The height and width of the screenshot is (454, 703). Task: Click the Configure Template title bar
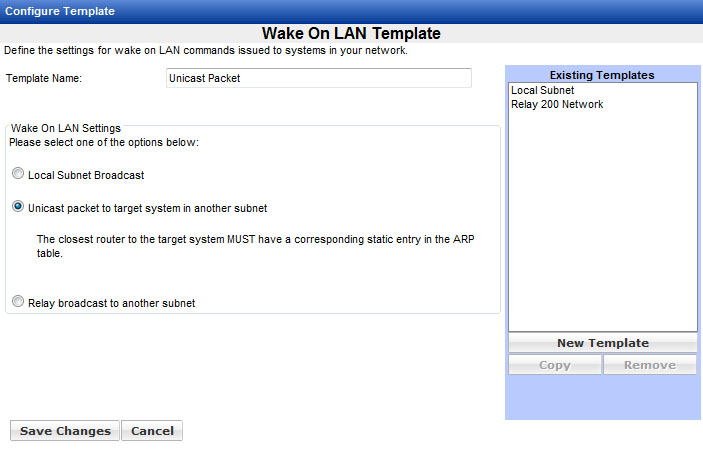(x=60, y=11)
